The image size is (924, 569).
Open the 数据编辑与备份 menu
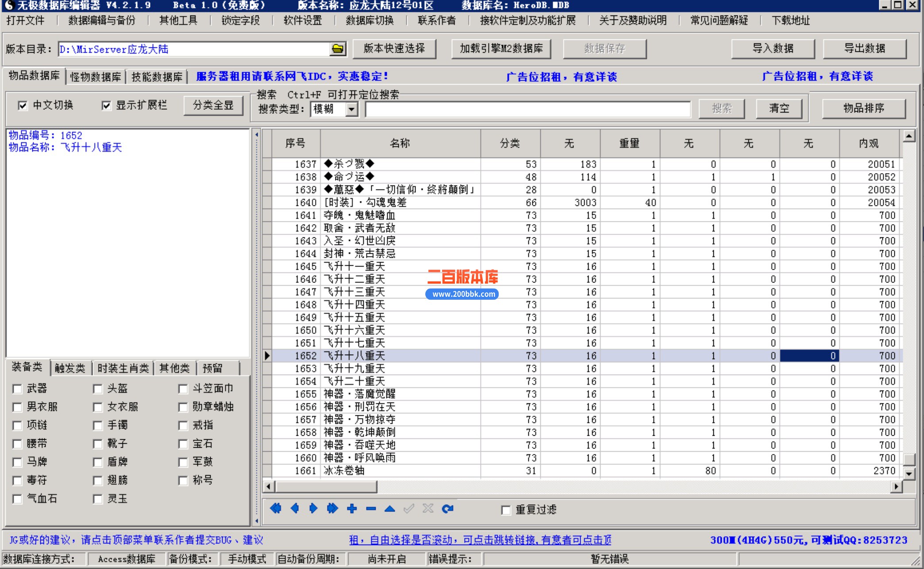coord(102,20)
